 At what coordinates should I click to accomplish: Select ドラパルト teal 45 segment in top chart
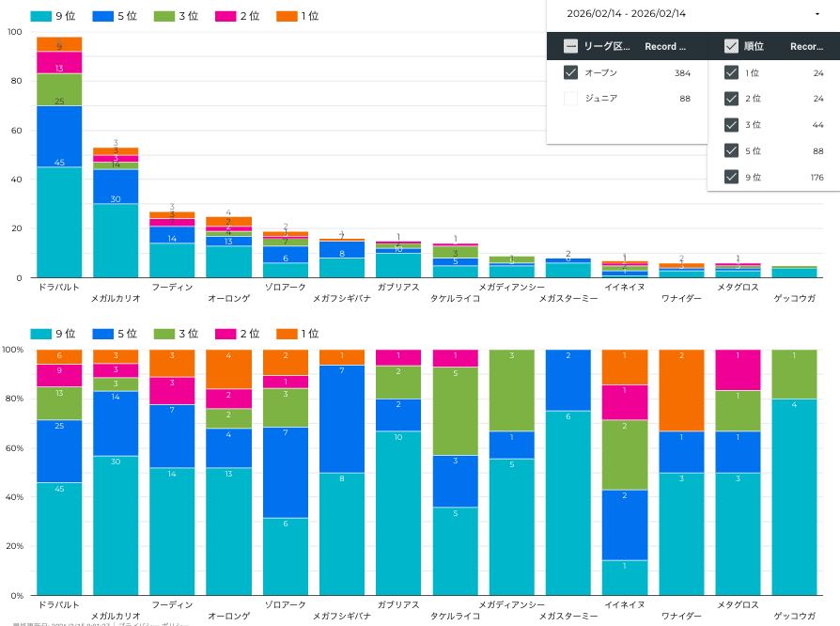[59, 222]
